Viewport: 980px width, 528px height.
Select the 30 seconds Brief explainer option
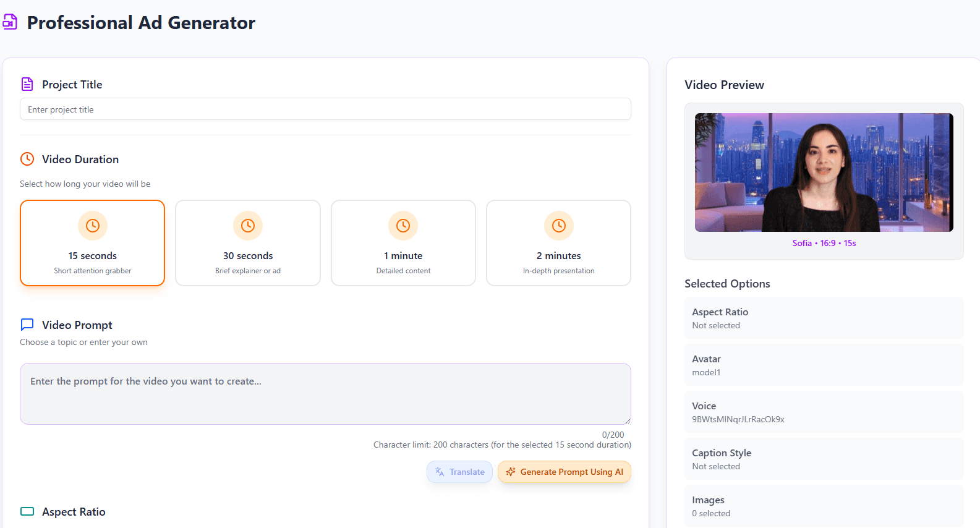[248, 243]
